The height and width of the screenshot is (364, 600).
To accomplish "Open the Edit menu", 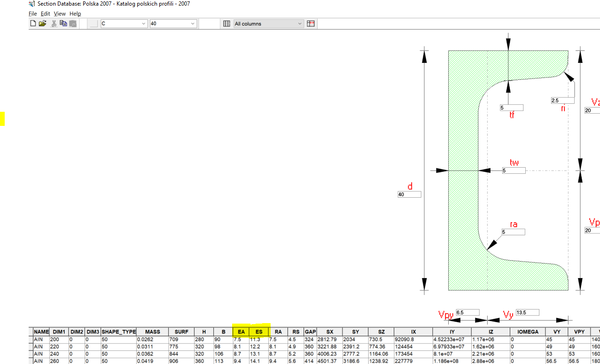I will [x=45, y=14].
